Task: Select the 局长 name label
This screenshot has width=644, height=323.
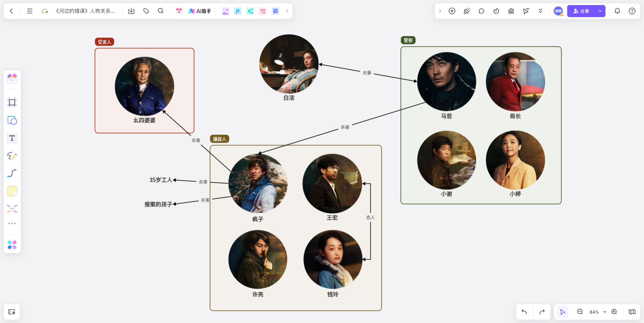Action: coord(515,116)
